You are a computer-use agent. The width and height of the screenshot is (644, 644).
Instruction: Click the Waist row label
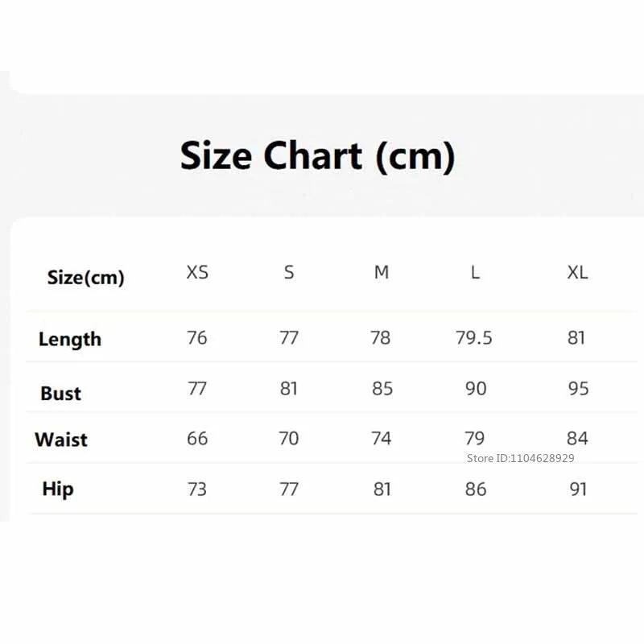point(61,440)
